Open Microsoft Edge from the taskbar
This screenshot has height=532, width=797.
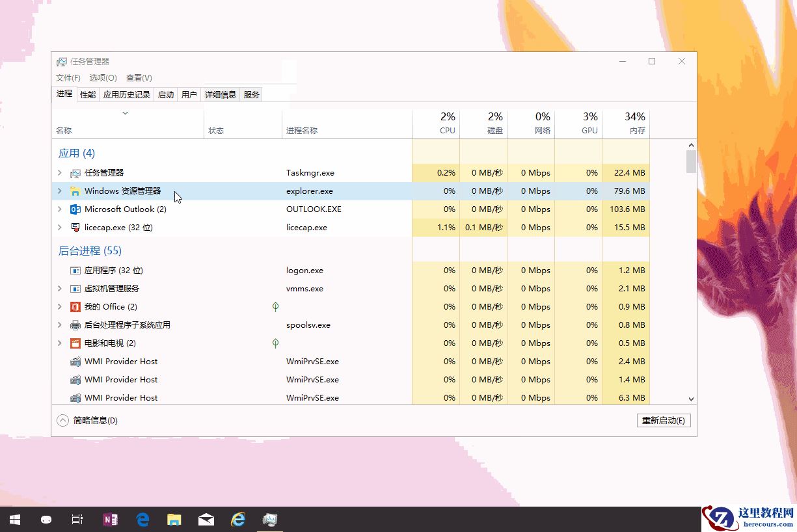pos(142,519)
